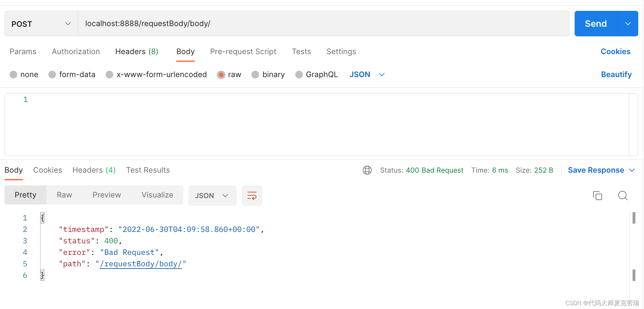Switch response view to Visualize
This screenshot has width=644, height=309.
(157, 195)
